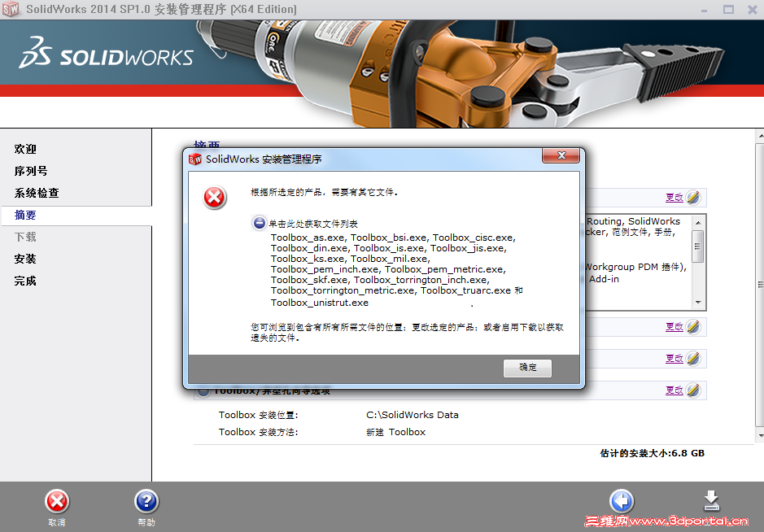
Task: Click the SolidWorks logo in dialog title
Action: point(195,159)
